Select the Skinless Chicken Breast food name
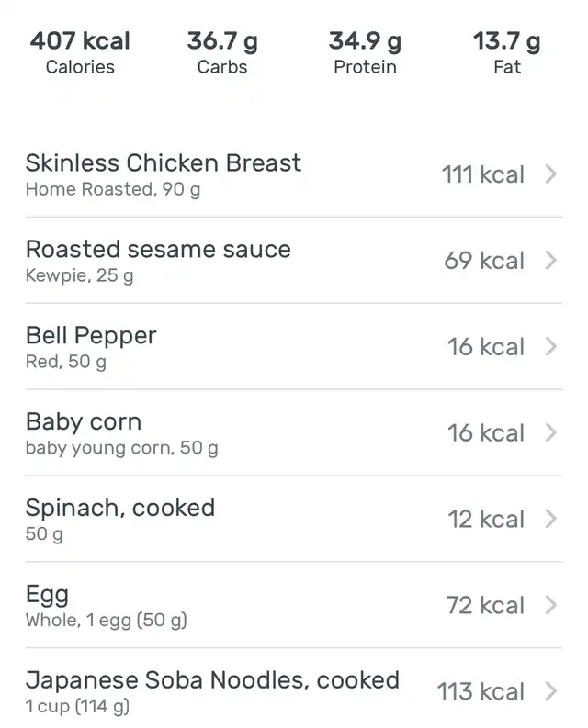Screen dimensions: 588x728 click(x=164, y=163)
